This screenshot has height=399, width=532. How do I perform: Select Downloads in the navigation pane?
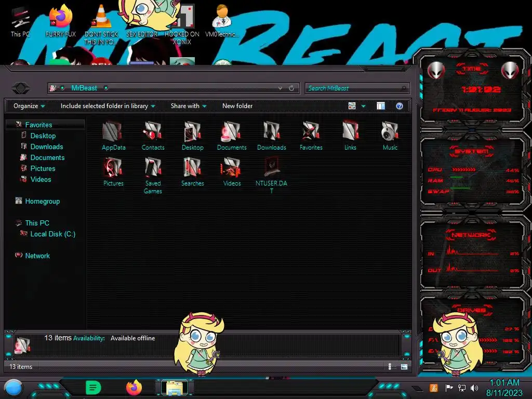pos(47,147)
